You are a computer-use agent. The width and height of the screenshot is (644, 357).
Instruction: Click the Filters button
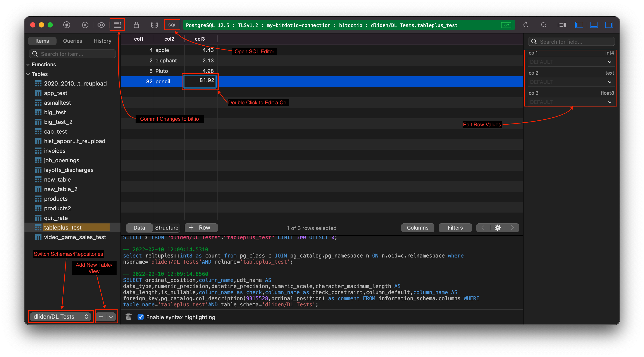point(455,228)
